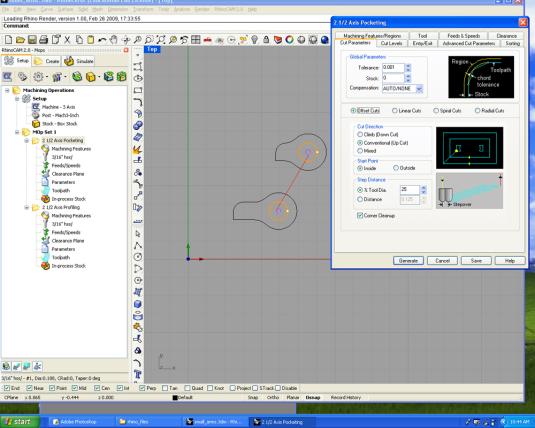Collapse the MOp Set 1 node
The width and height of the screenshot is (535, 428).
tap(17, 132)
